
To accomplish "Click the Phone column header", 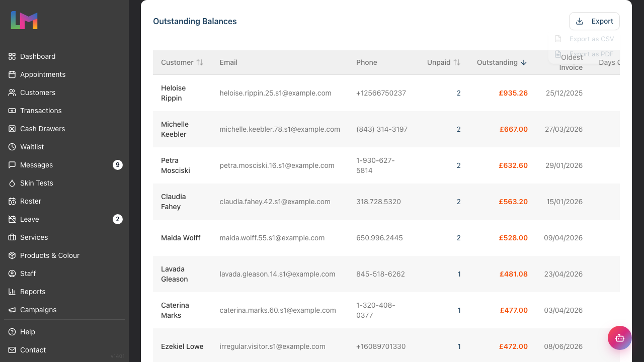I will (367, 62).
